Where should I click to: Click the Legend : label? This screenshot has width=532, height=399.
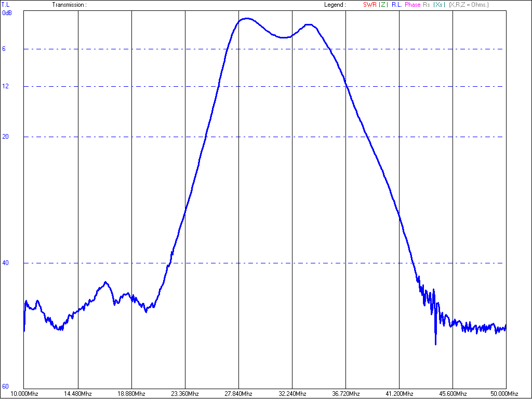335,5
